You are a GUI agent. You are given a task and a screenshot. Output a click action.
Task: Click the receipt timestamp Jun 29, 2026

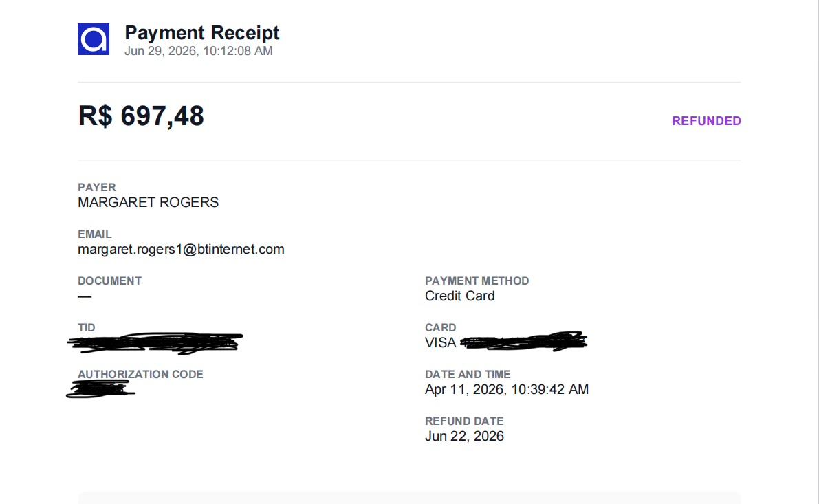point(199,51)
